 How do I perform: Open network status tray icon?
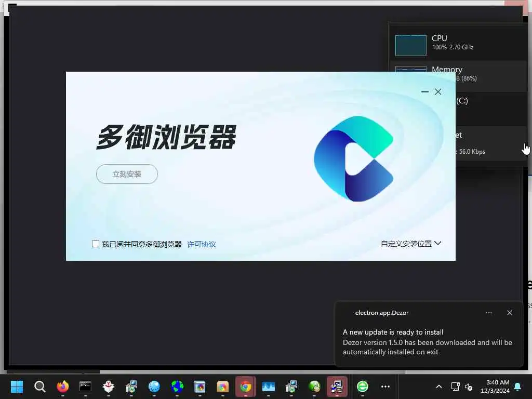pos(455,387)
